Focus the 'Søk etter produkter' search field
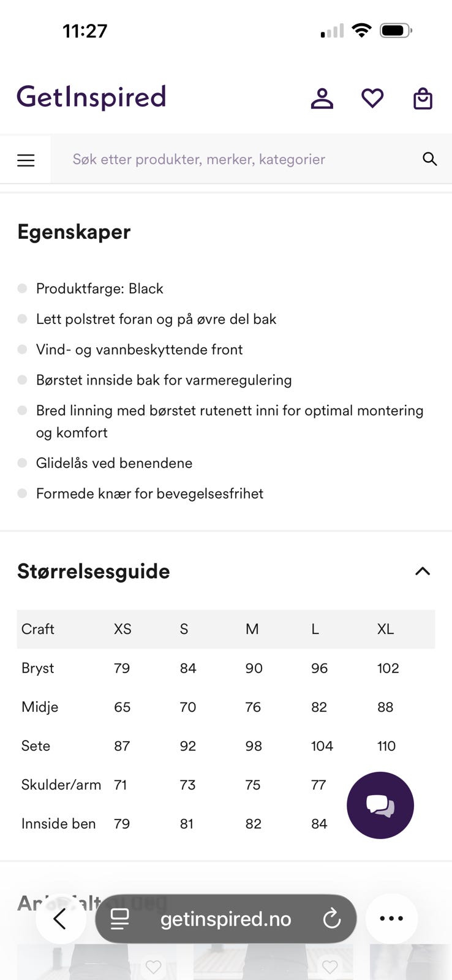 (233, 159)
